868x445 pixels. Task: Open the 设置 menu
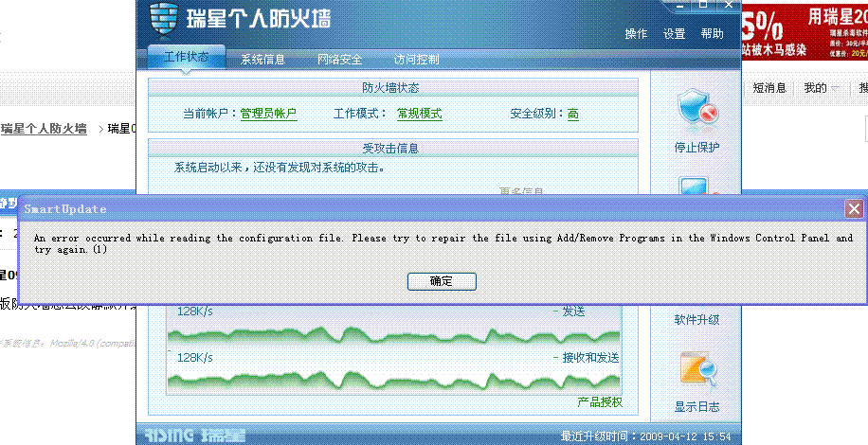(x=675, y=34)
